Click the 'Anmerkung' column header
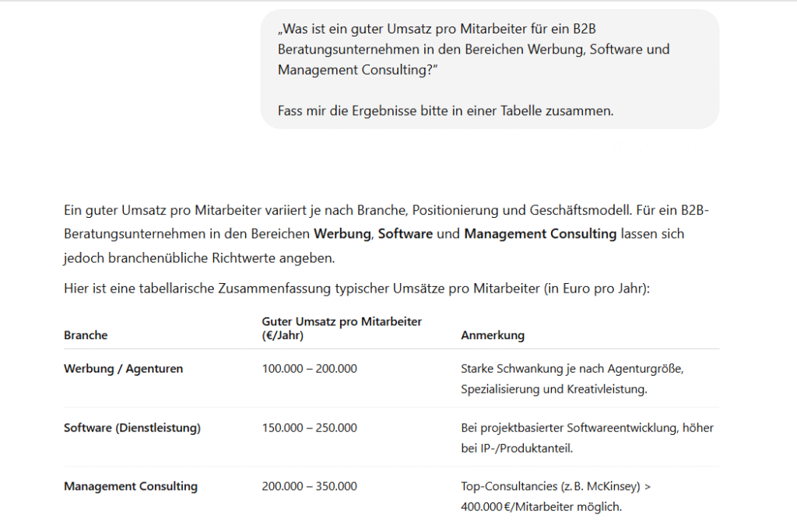The image size is (797, 532). (493, 335)
